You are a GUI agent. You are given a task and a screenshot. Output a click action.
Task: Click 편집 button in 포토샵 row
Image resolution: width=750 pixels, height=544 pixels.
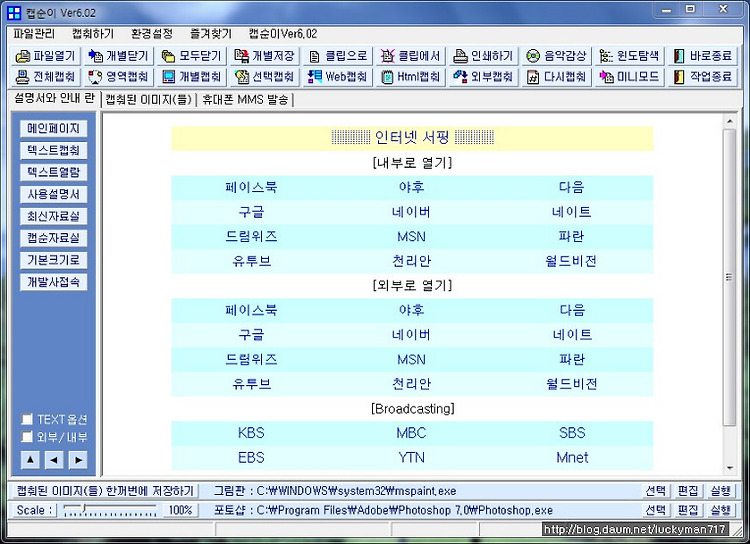tap(688, 510)
